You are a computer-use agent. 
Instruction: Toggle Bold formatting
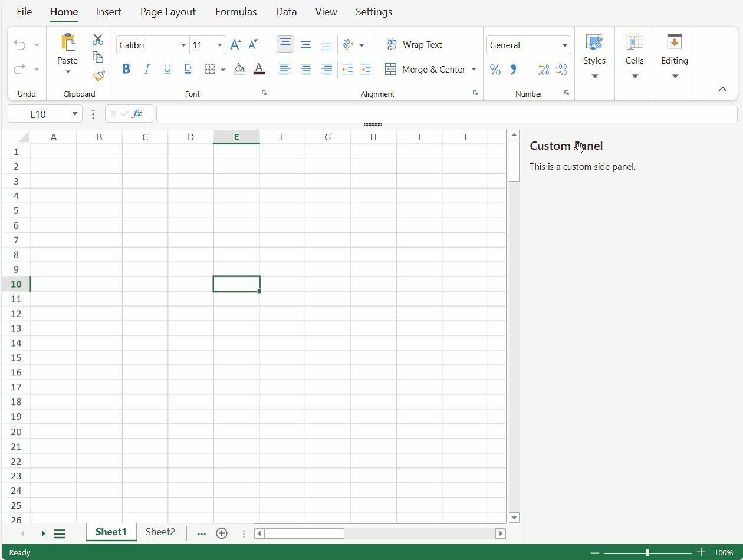pos(126,70)
